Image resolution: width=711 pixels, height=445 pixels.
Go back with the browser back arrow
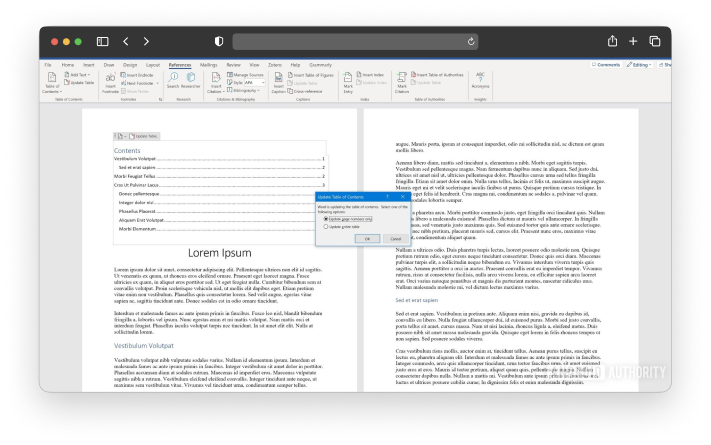pyautogui.click(x=126, y=42)
